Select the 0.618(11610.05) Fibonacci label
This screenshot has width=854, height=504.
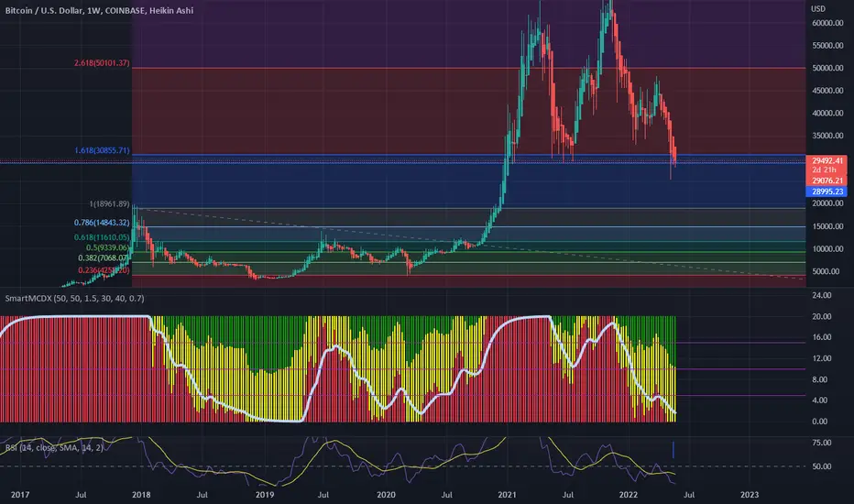pyautogui.click(x=102, y=237)
